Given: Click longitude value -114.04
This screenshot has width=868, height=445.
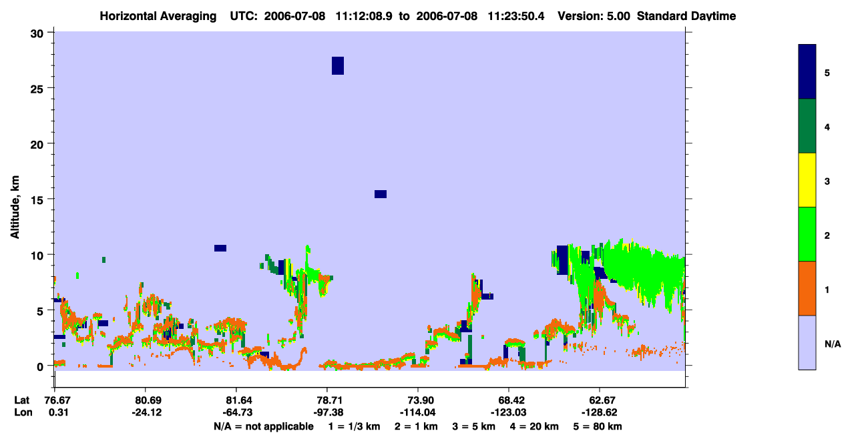Looking at the screenshot, I should click(418, 412).
